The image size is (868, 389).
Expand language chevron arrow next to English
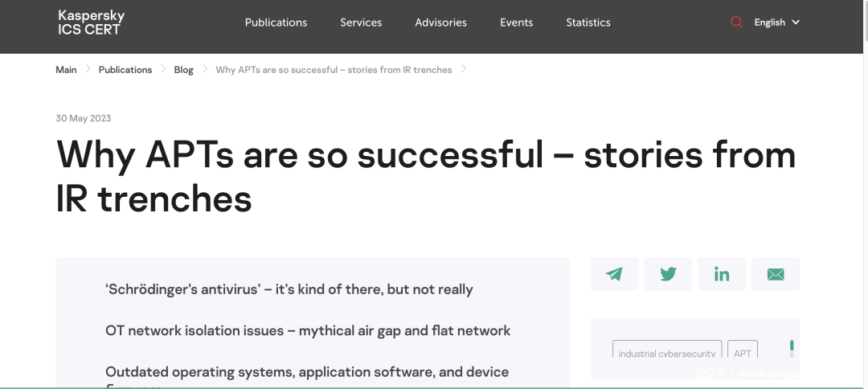[796, 23]
